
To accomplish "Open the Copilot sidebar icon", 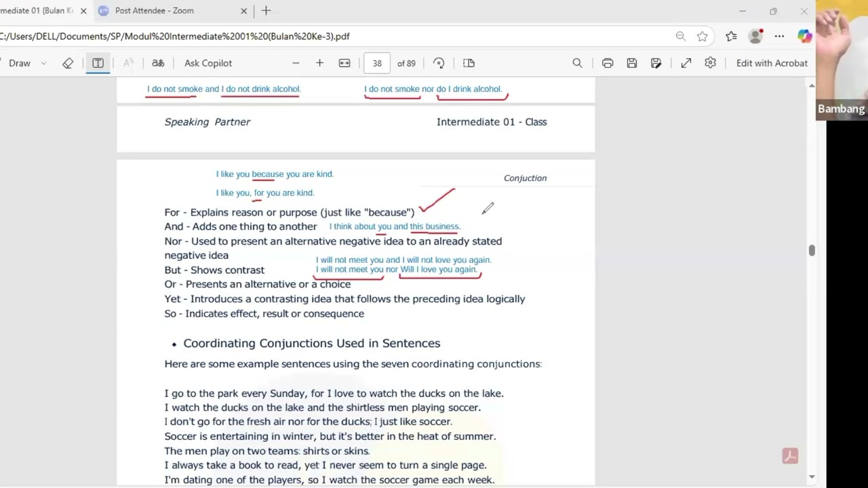I will point(804,37).
